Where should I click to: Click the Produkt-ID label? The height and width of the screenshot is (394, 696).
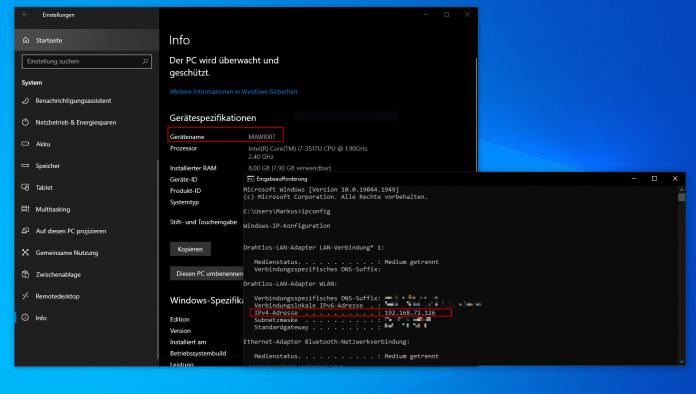185,191
